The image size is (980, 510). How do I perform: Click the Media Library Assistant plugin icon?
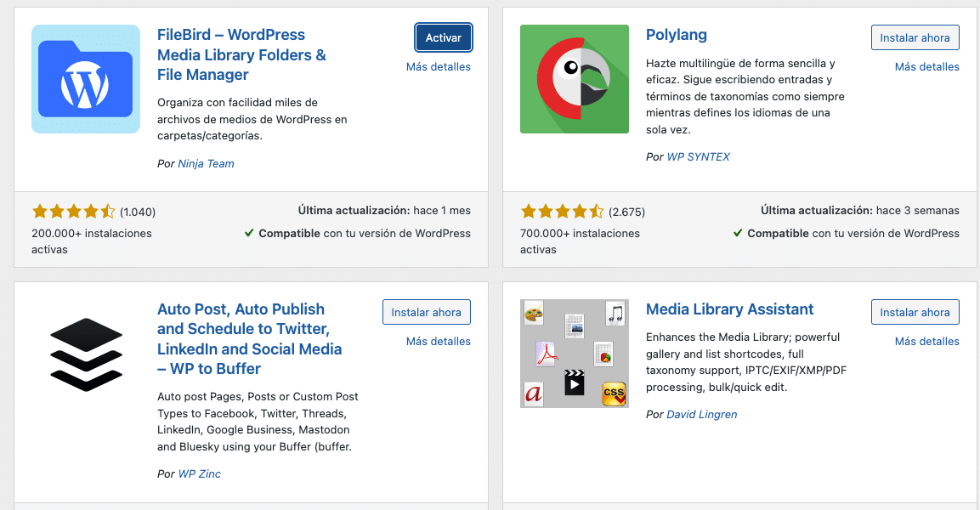tap(575, 354)
